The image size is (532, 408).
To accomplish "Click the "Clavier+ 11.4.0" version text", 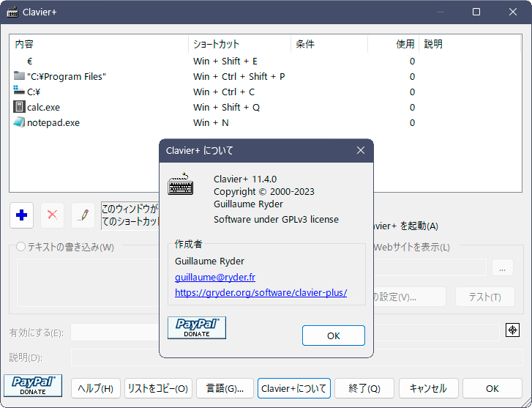I will pyautogui.click(x=245, y=179).
